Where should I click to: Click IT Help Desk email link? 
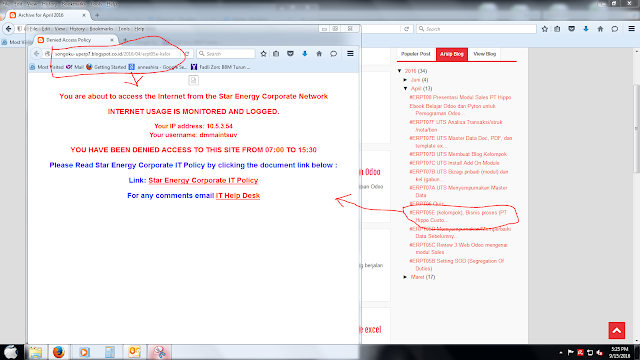(238, 196)
